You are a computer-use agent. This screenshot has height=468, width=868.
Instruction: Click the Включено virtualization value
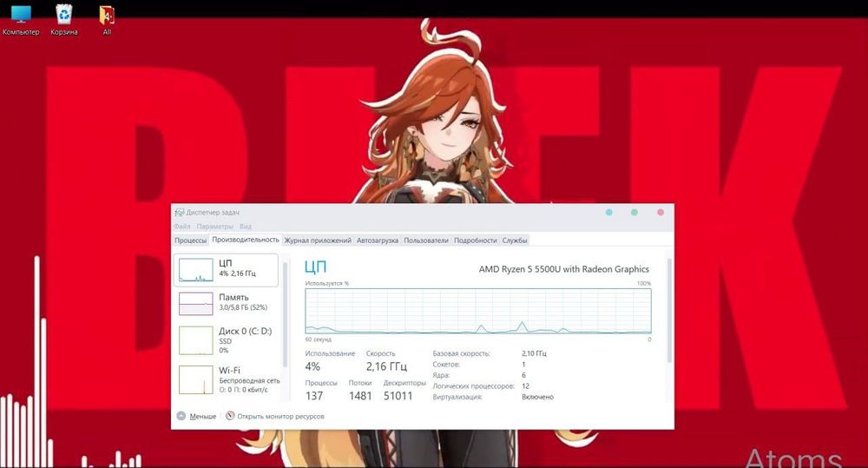pyautogui.click(x=537, y=397)
